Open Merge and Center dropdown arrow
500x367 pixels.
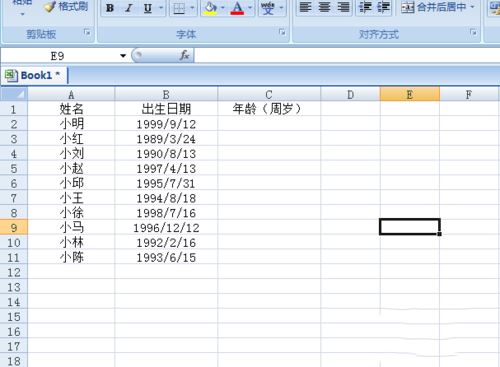tap(472, 7)
